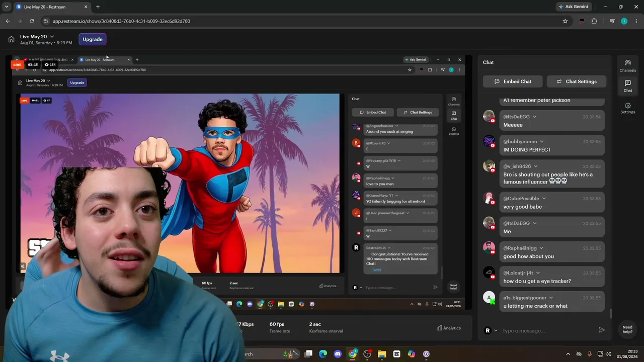Open a new browser tab
The width and height of the screenshot is (644, 362).
point(98,7)
